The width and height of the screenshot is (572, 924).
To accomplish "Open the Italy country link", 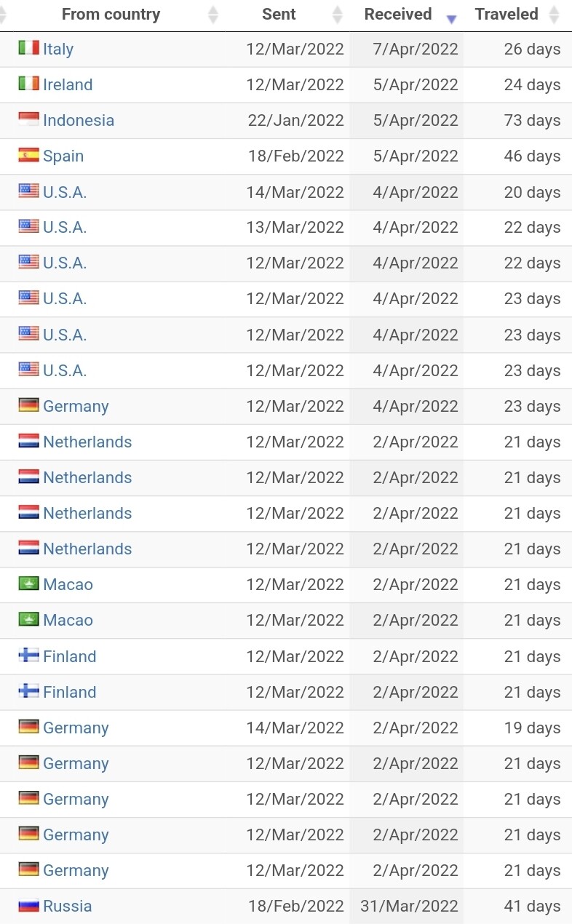I will (58, 49).
